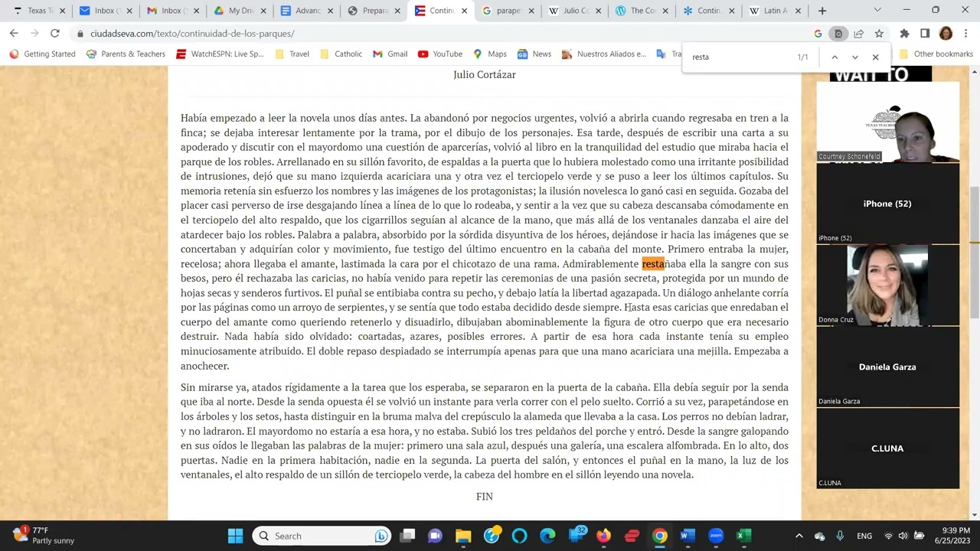Close the active Continuidad tab
This screenshot has height=551, width=980.
464,11
